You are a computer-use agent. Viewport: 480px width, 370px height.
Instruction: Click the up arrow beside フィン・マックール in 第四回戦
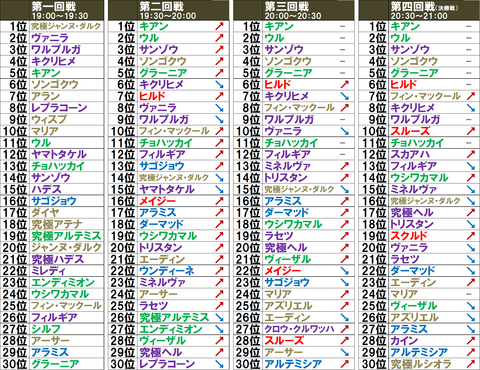tap(470, 96)
